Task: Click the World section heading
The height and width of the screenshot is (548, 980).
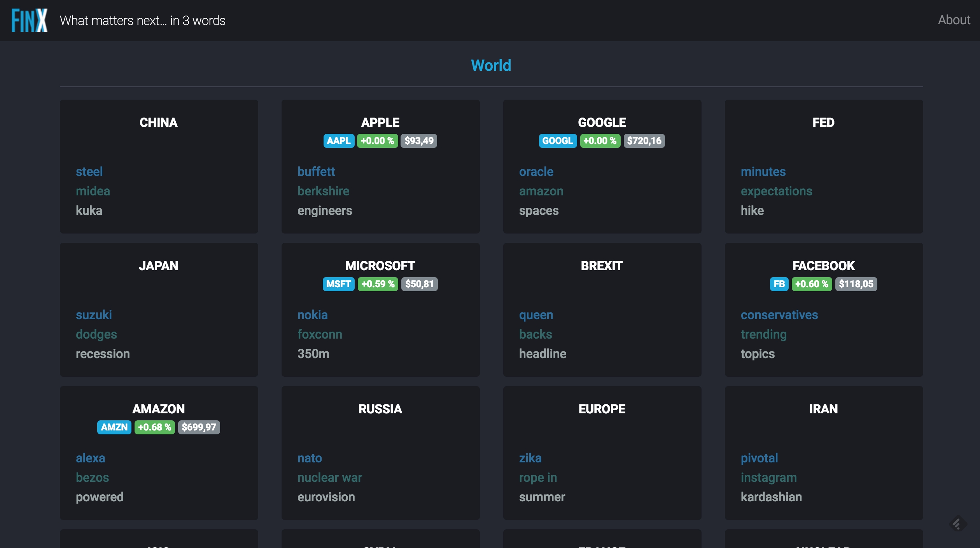Action: click(491, 65)
